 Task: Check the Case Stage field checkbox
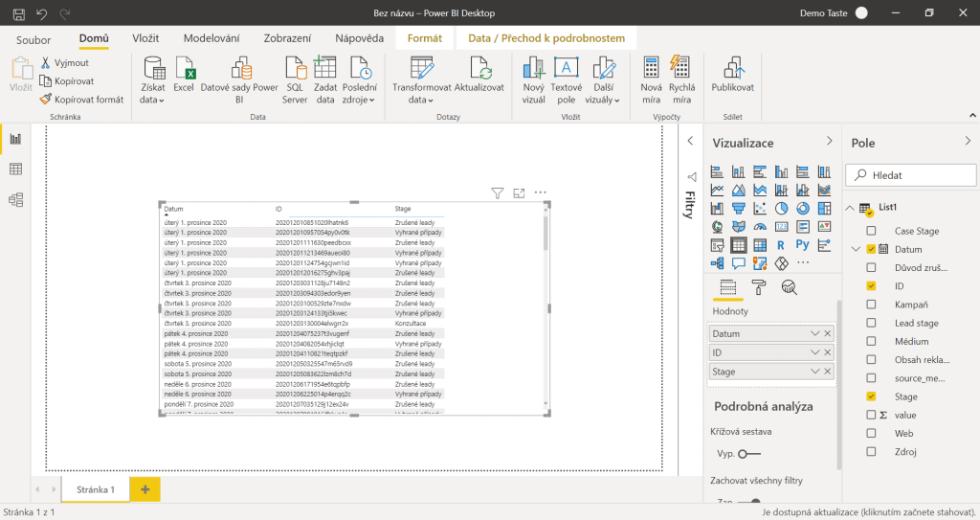(871, 231)
